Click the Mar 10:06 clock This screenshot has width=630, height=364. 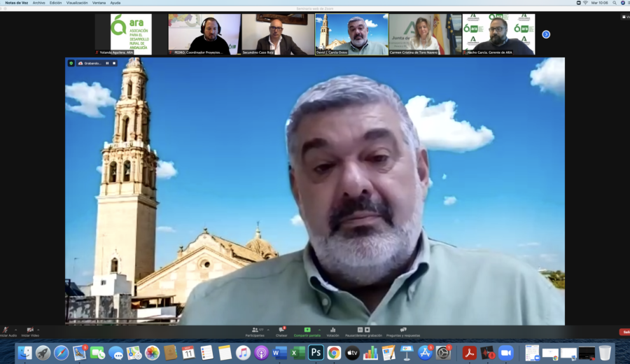(599, 3)
